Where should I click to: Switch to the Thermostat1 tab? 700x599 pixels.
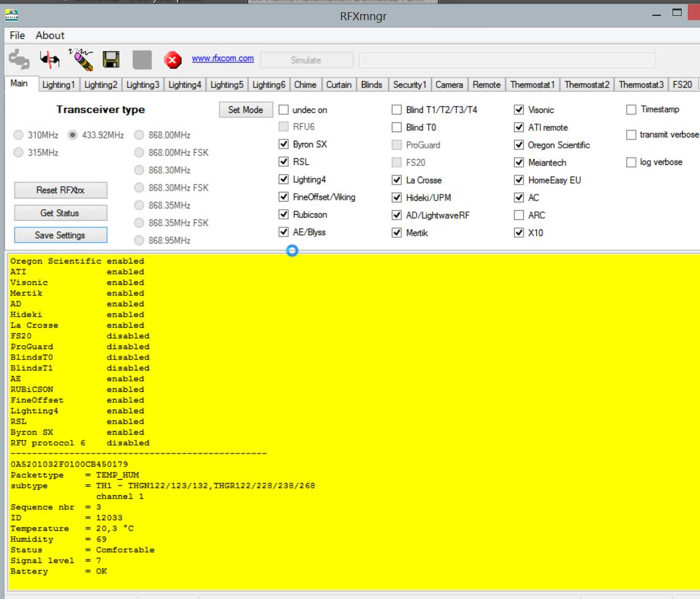532,84
